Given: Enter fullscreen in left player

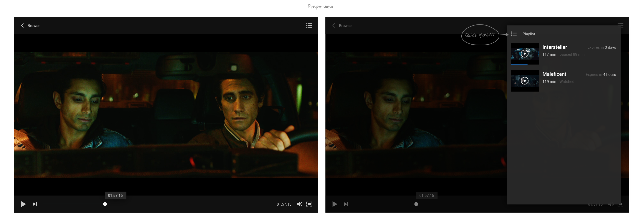Looking at the screenshot, I should coord(309,204).
